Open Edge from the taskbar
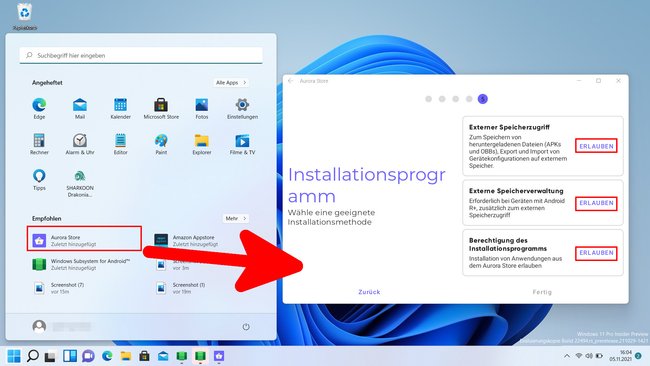The image size is (650, 366). coord(107,356)
